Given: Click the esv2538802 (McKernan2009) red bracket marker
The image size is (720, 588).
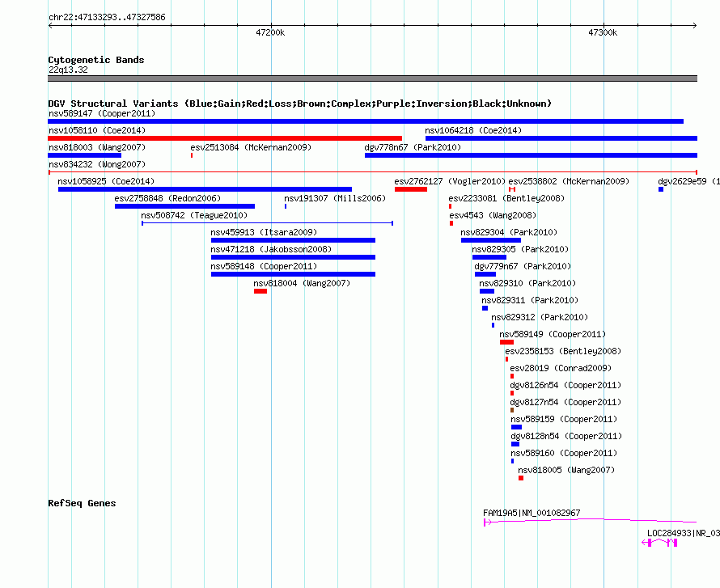Looking at the screenshot, I should pyautogui.click(x=512, y=189).
